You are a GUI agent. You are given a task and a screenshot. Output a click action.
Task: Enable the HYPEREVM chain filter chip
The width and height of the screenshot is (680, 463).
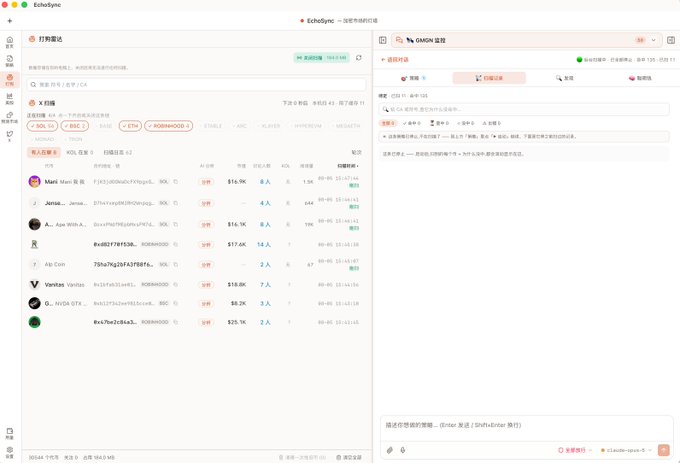pyautogui.click(x=307, y=126)
